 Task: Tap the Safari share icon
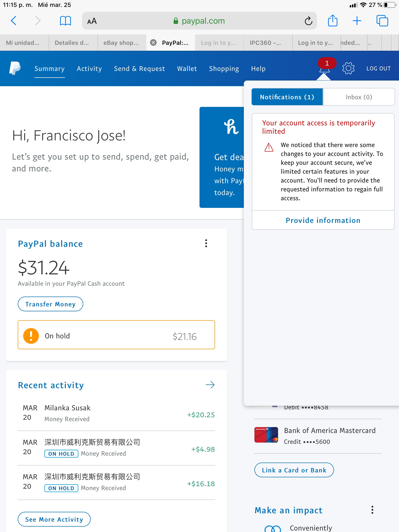click(332, 21)
